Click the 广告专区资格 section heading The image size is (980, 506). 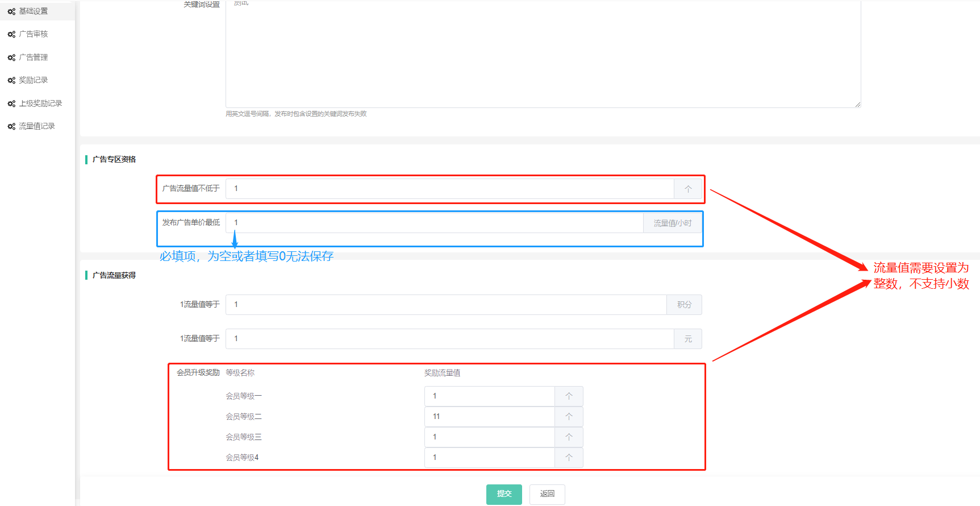click(114, 160)
